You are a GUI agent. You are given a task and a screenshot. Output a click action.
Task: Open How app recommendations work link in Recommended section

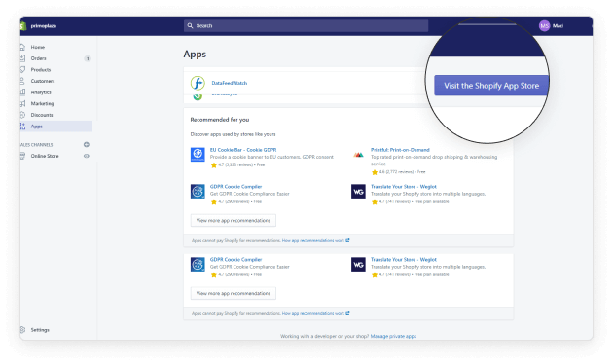point(316,240)
